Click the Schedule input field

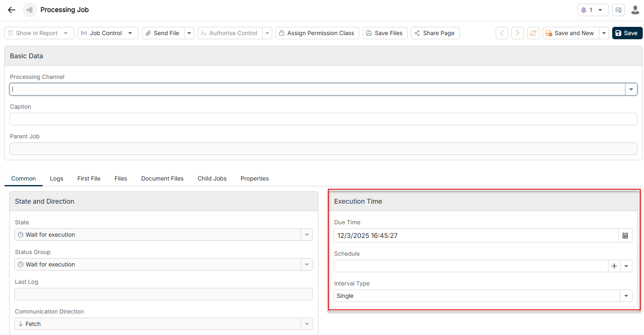pyautogui.click(x=471, y=266)
